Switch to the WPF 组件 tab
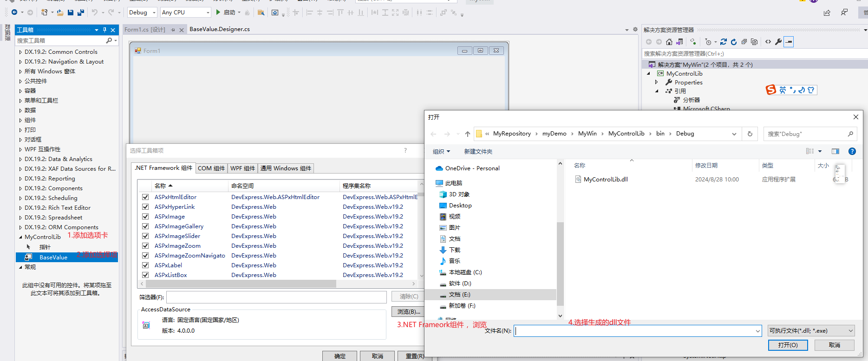The width and height of the screenshot is (868, 361). (x=243, y=168)
